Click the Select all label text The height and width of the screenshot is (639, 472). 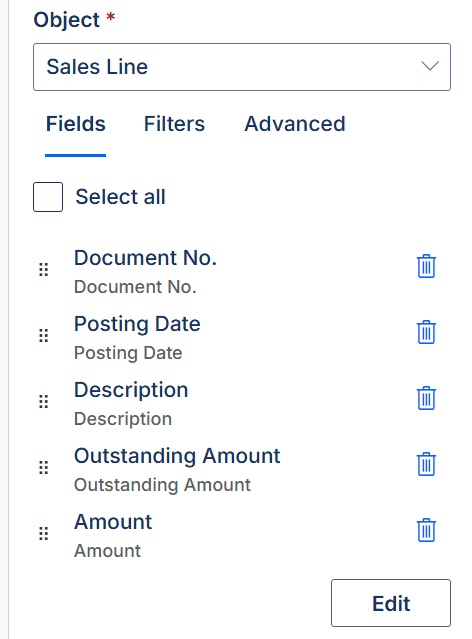[x=120, y=197]
